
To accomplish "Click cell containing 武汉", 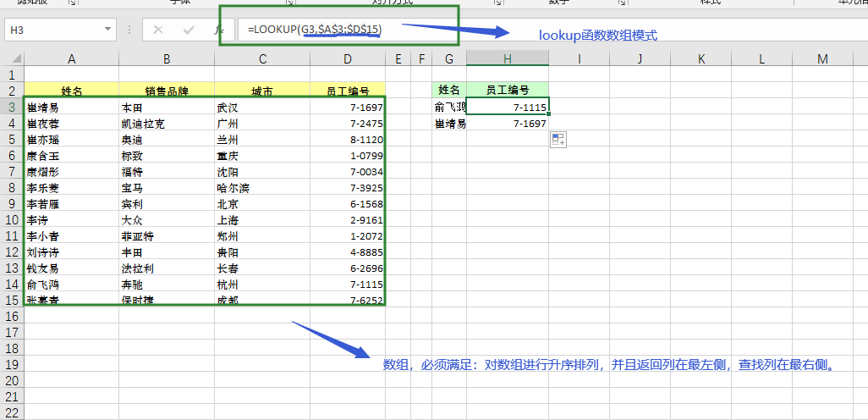I will pos(262,108).
